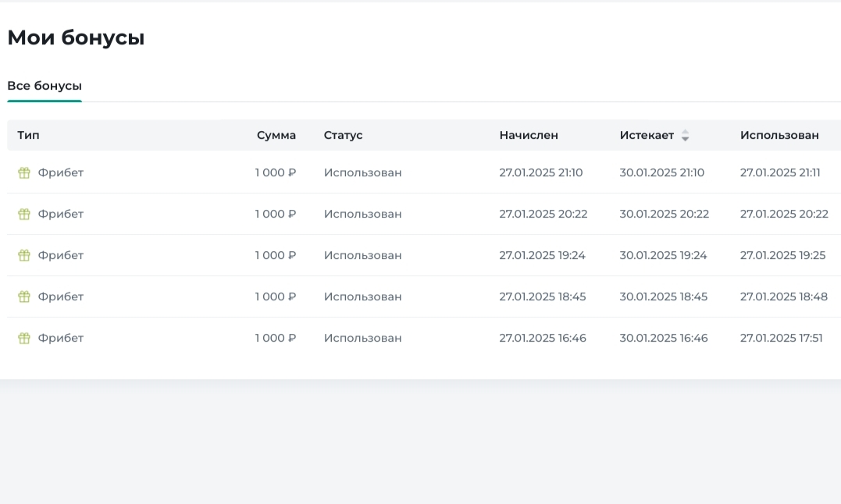The height and width of the screenshot is (504, 841).
Task: Click gift icon of freebet credited 16:46
Action: tap(24, 338)
